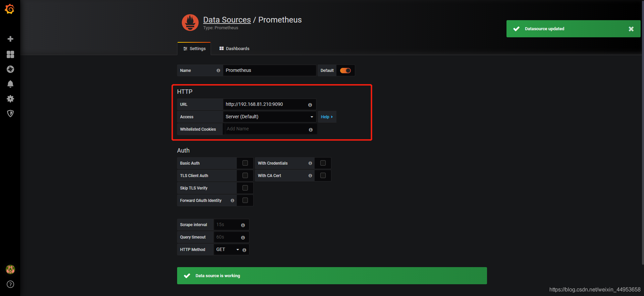
Task: Show info tooltip for Scrape interval
Action: click(x=243, y=225)
